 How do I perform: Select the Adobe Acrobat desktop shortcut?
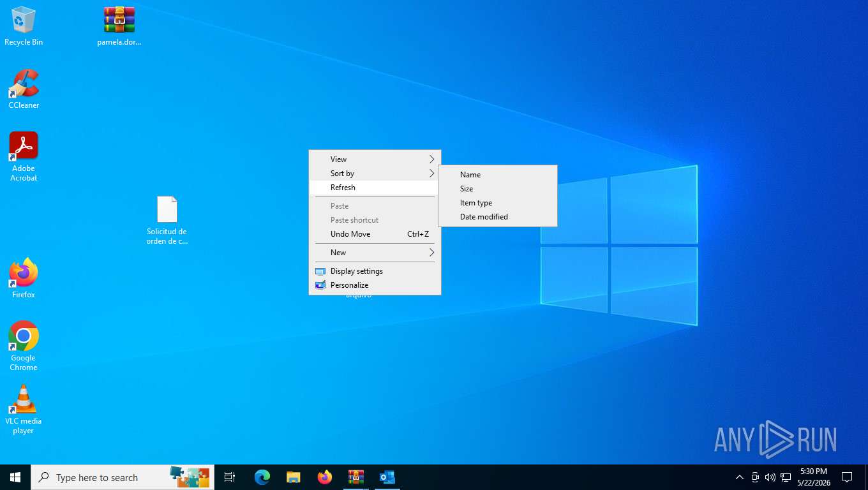click(24, 157)
